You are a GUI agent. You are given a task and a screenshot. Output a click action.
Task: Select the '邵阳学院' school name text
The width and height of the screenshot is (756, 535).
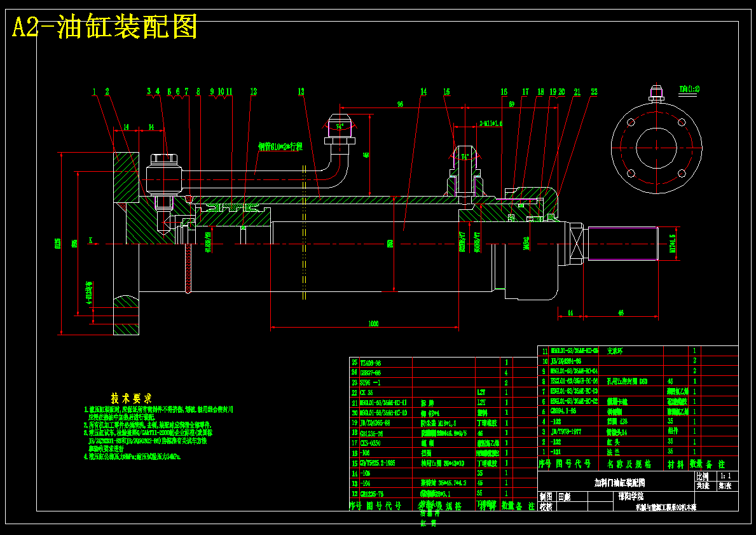[631, 496]
